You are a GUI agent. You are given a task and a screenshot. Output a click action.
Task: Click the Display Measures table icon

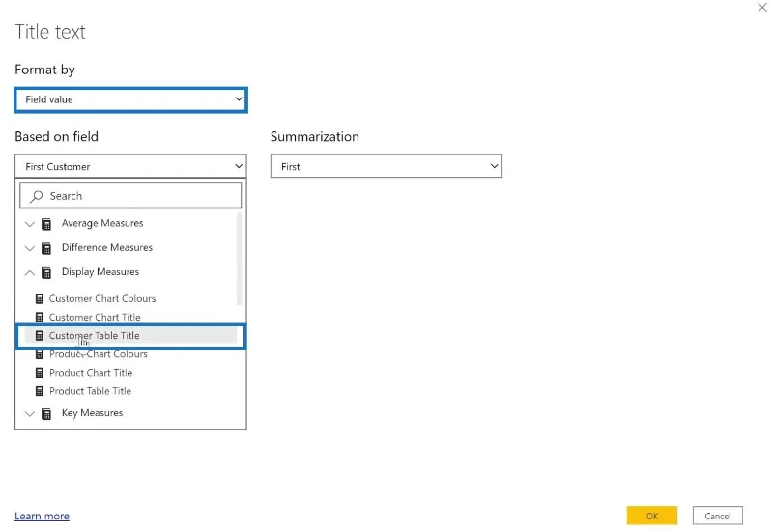(46, 272)
